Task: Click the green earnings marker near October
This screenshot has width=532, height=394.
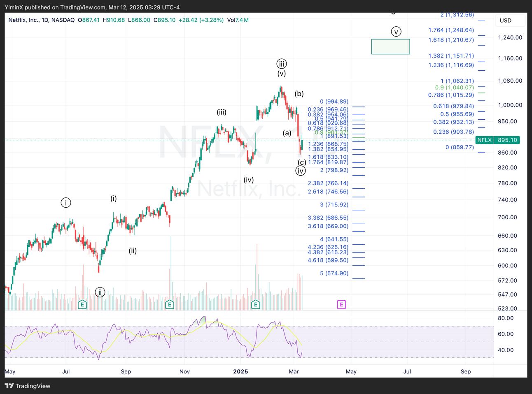Action: tap(170, 304)
